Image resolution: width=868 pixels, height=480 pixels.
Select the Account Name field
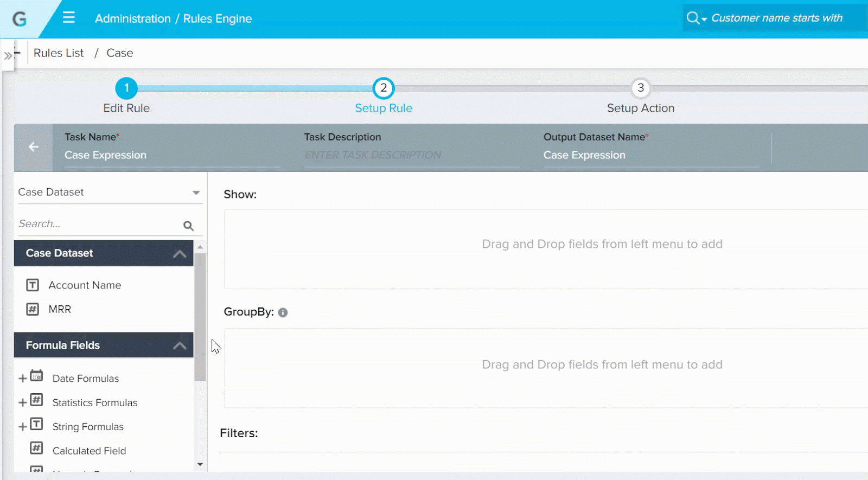coord(85,285)
